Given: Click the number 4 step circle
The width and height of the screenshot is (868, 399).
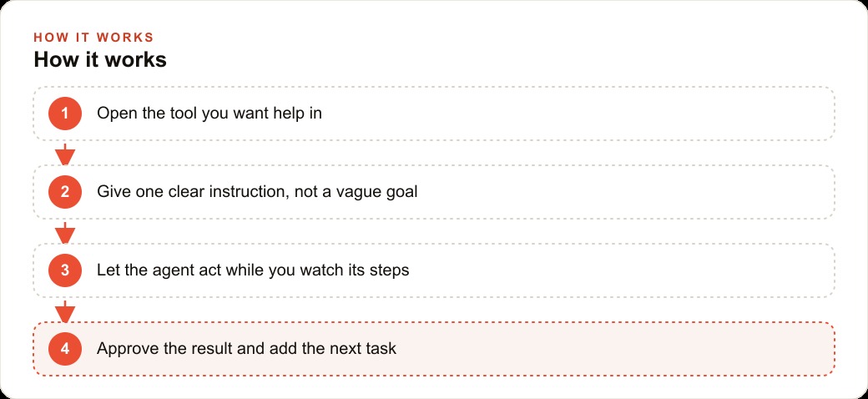Looking at the screenshot, I should click(65, 349).
